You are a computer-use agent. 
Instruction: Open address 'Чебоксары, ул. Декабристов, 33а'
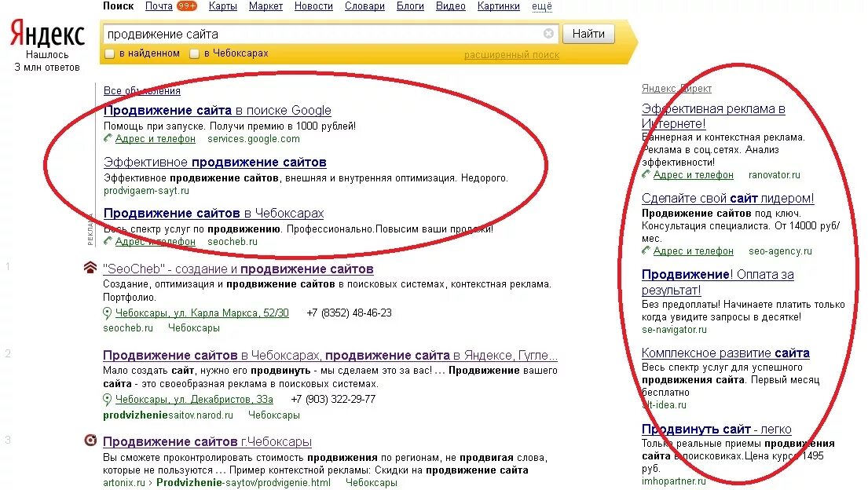click(x=194, y=399)
